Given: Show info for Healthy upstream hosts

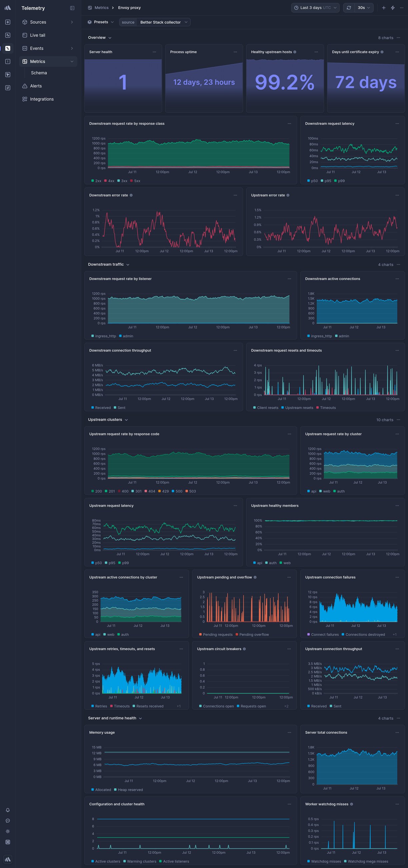Looking at the screenshot, I should point(295,52).
